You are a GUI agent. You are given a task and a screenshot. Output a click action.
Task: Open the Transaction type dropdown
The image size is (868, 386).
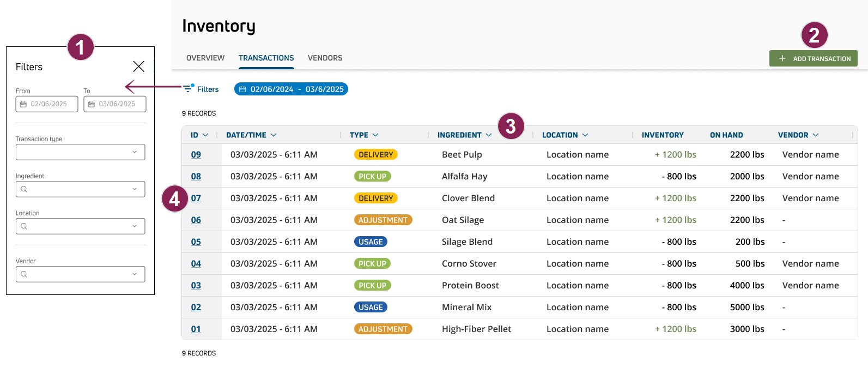81,152
